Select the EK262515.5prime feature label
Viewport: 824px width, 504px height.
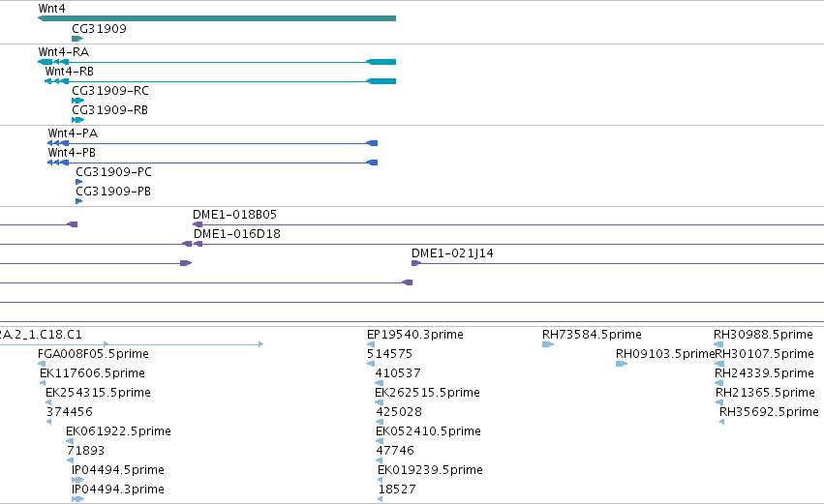[x=427, y=393]
